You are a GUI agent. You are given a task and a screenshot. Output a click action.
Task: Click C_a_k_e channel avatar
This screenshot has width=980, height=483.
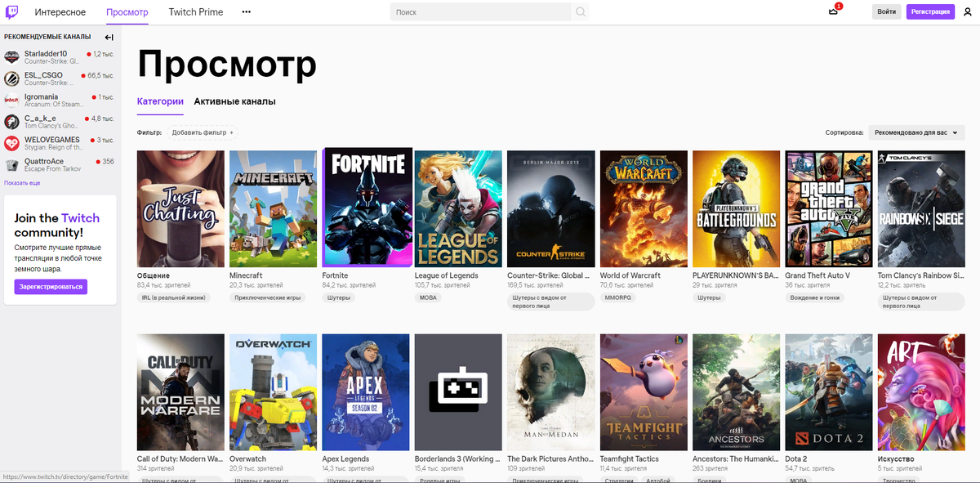(x=11, y=122)
